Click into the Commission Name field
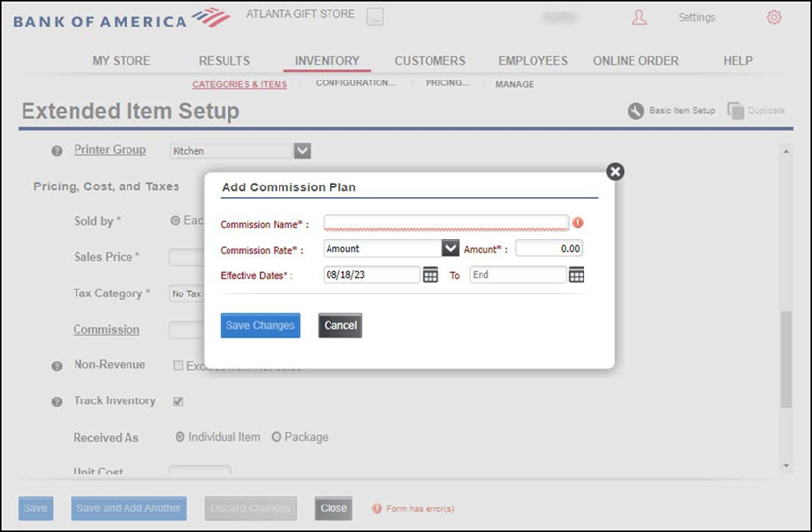812x532 pixels. pos(445,223)
